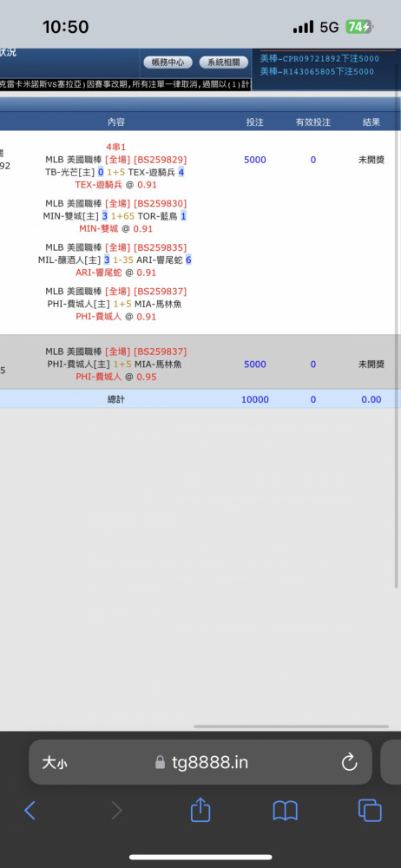Open the BS259835 match link

pos(160,247)
